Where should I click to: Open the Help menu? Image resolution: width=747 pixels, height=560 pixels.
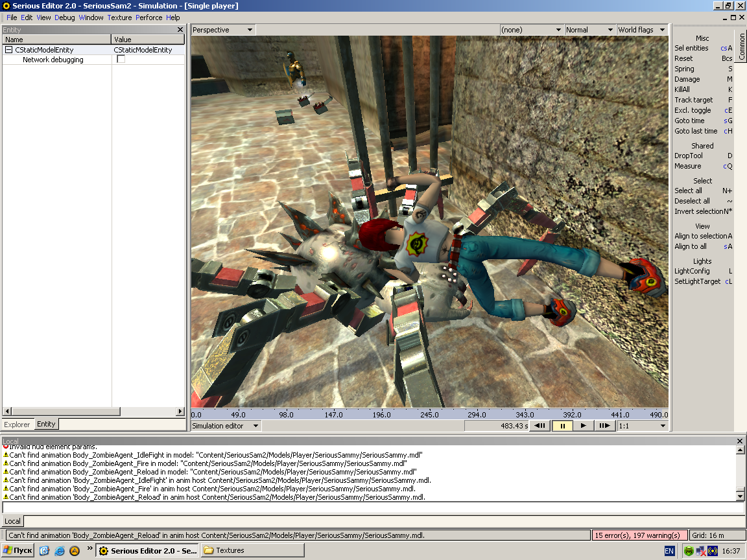[x=173, y=17]
